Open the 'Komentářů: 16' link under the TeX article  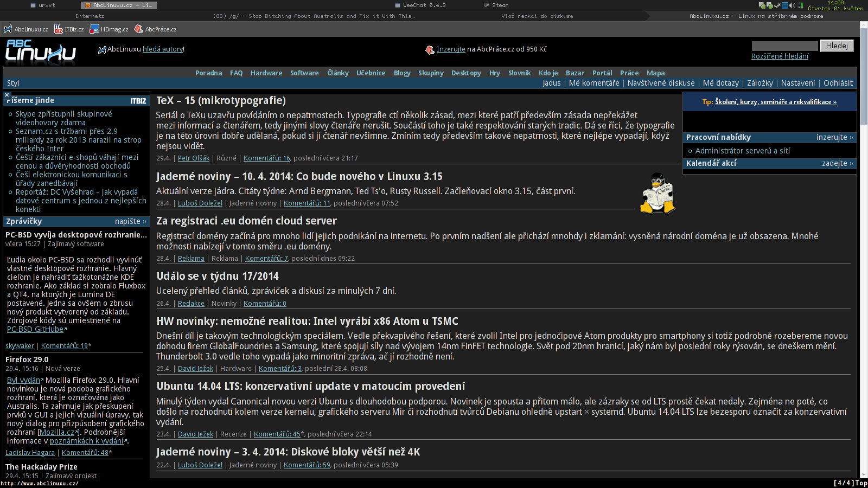click(267, 158)
